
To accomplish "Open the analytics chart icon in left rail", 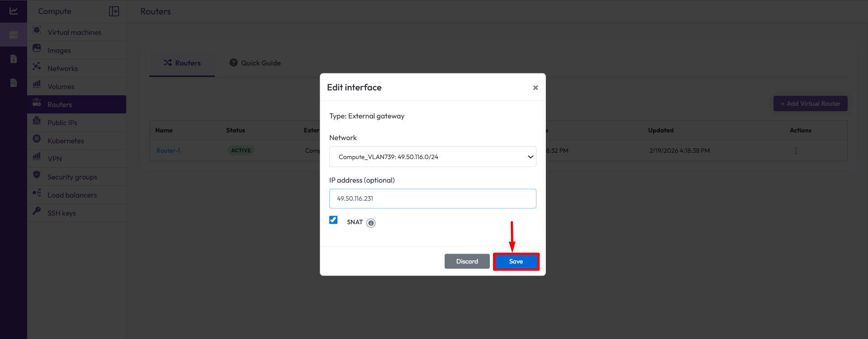I will point(14,11).
